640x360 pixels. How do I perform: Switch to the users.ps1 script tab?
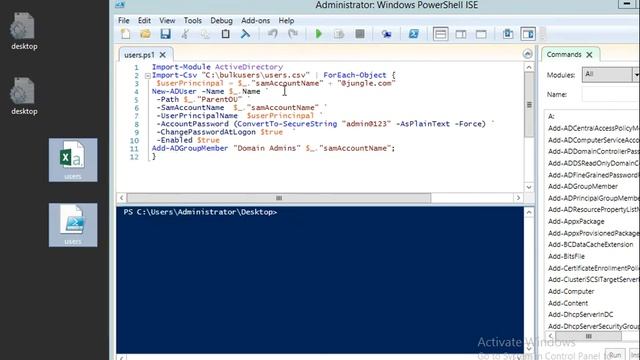coord(139,55)
